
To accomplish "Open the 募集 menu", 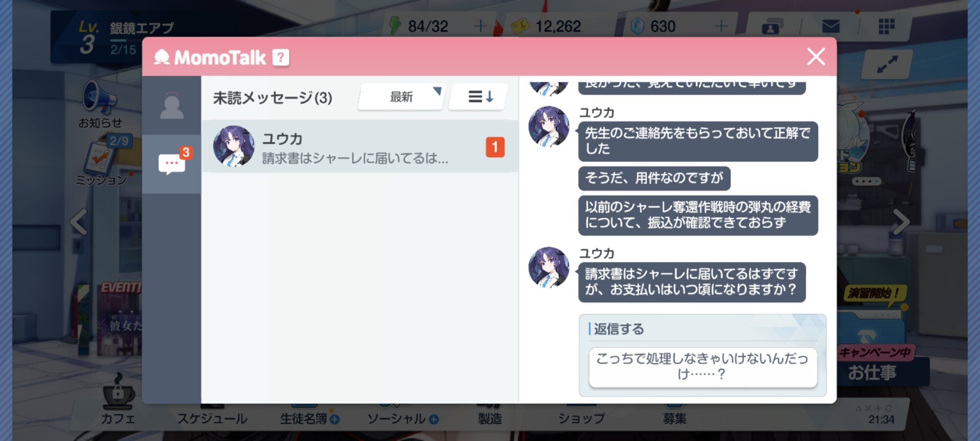I will click(x=675, y=418).
